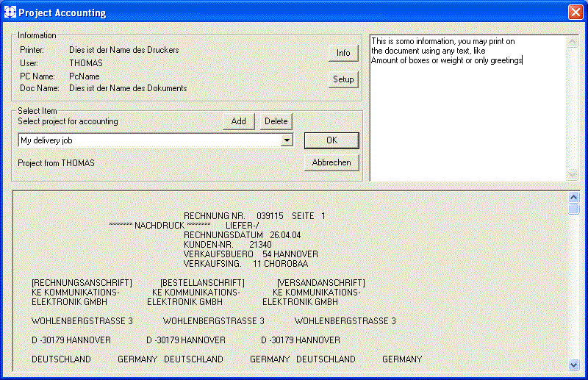
Task: Click the notes box scroll up arrow
Action: [x=573, y=42]
